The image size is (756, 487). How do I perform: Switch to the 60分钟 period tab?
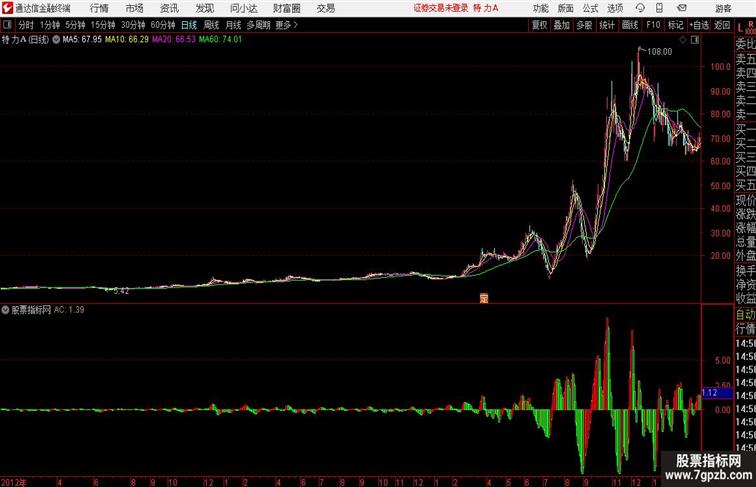(163, 25)
